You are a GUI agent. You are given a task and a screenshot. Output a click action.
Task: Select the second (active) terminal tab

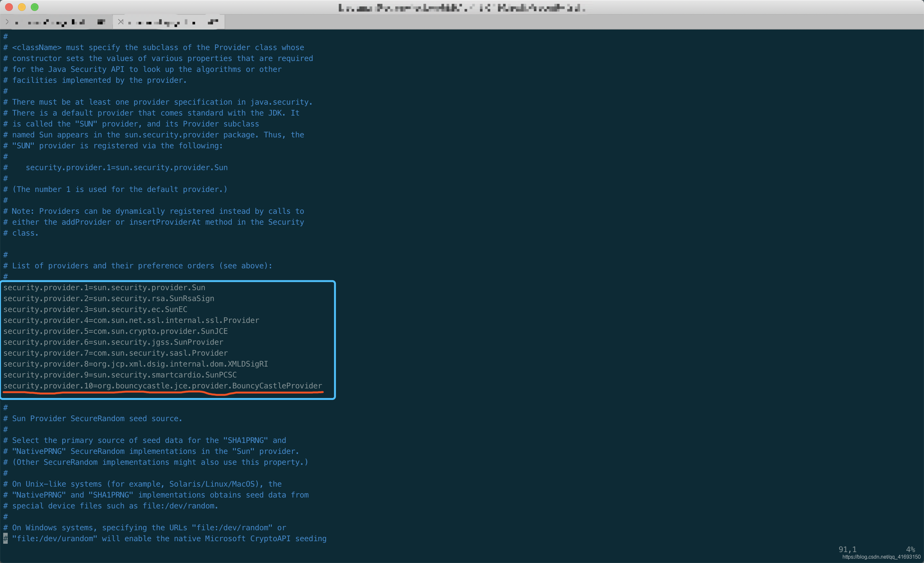pos(169,22)
